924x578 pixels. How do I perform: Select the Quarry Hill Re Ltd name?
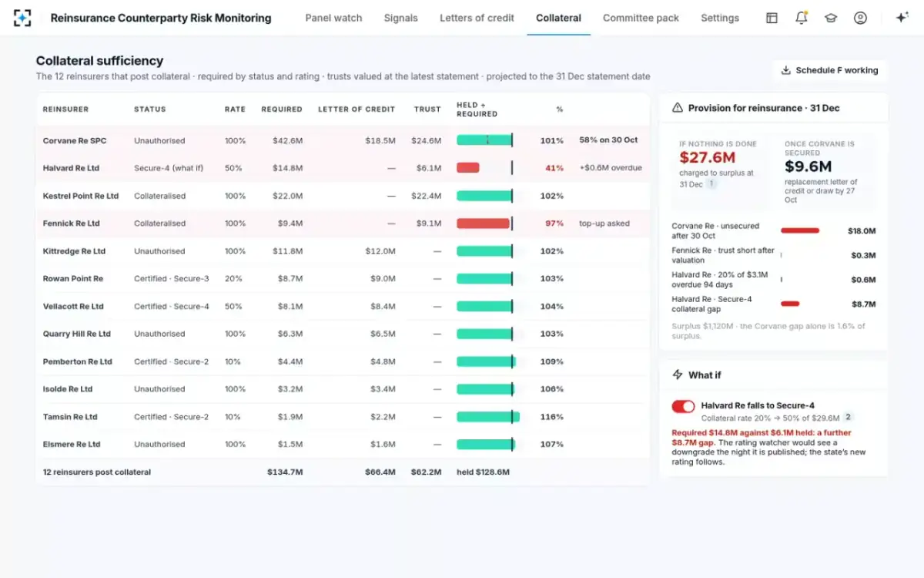(77, 334)
